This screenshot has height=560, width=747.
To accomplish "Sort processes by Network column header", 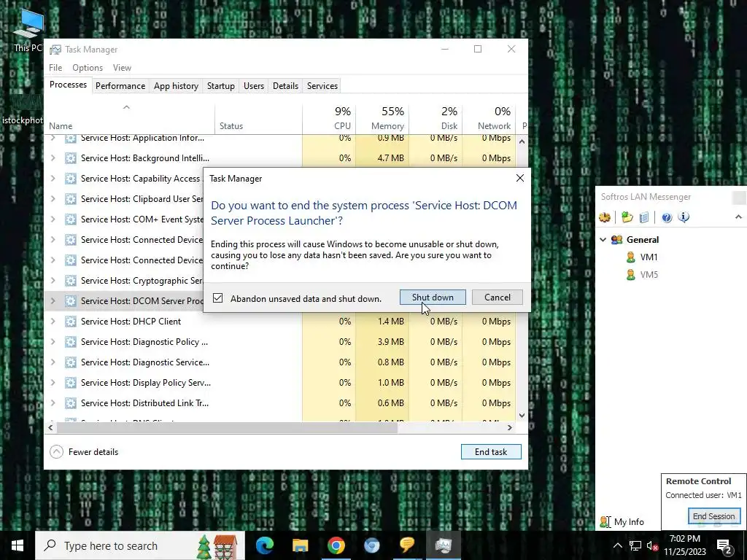I will point(489,118).
